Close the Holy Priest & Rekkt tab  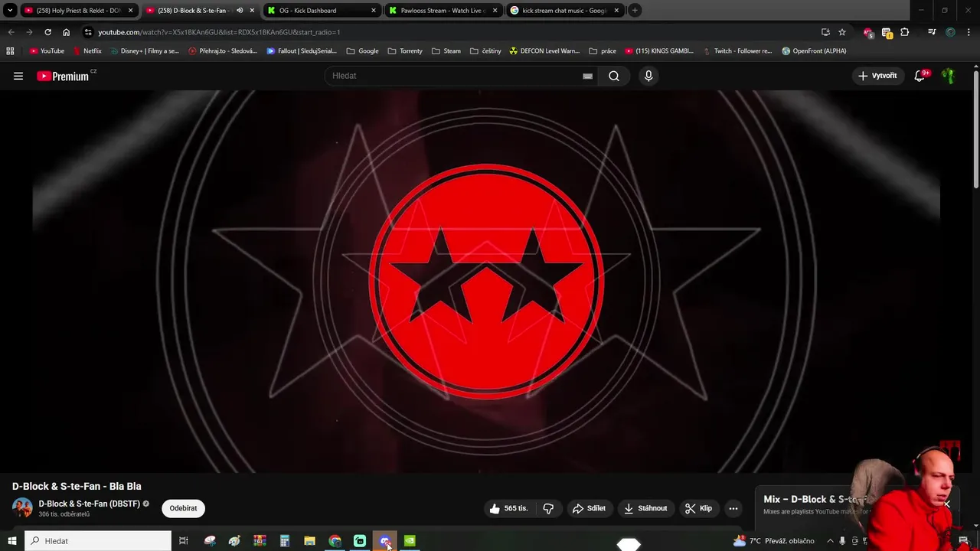(130, 11)
